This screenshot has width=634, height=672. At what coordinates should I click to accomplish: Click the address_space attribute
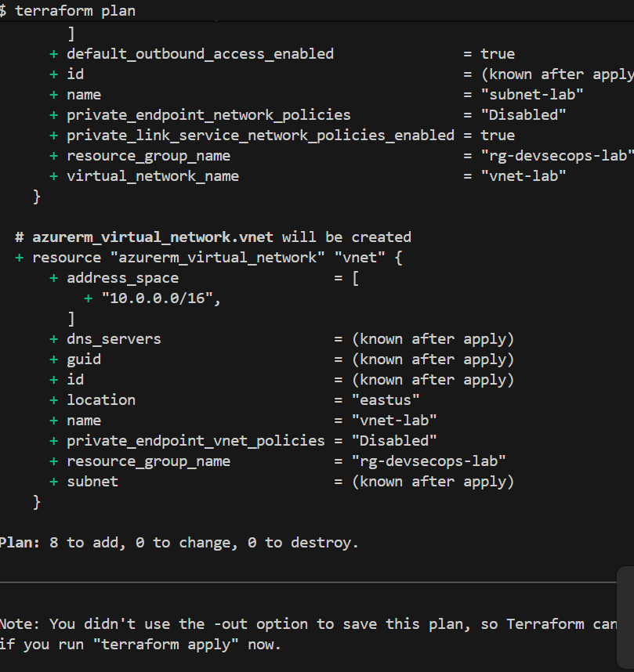(122, 278)
